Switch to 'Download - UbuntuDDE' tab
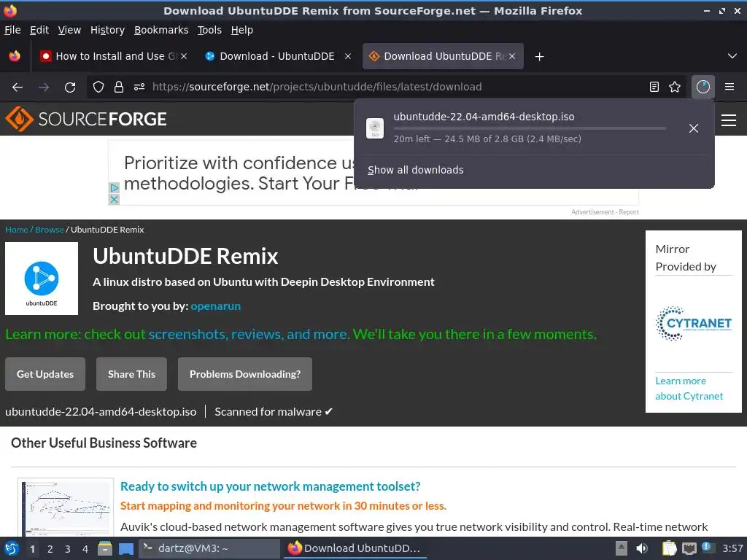The image size is (747, 560). coord(276,56)
